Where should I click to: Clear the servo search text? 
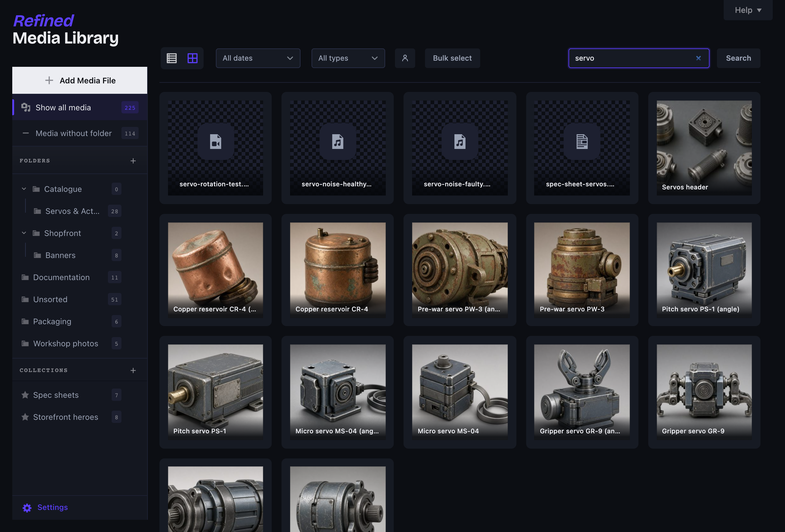click(698, 59)
